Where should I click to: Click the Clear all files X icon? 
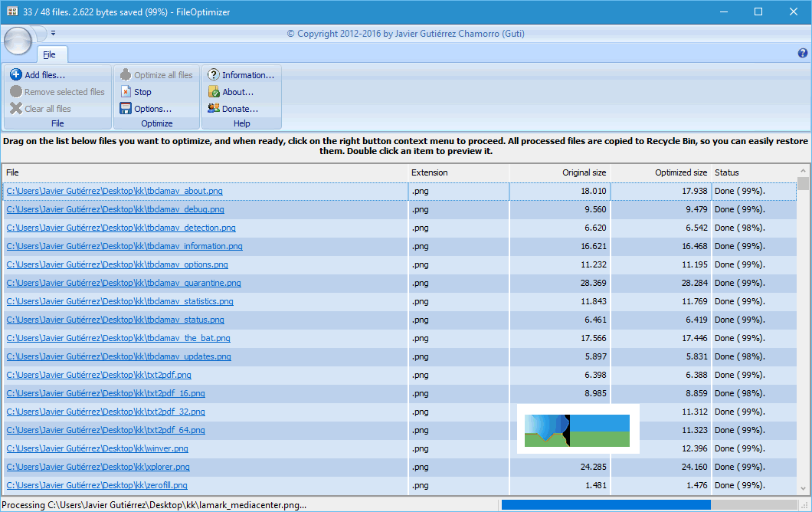pyautogui.click(x=16, y=108)
